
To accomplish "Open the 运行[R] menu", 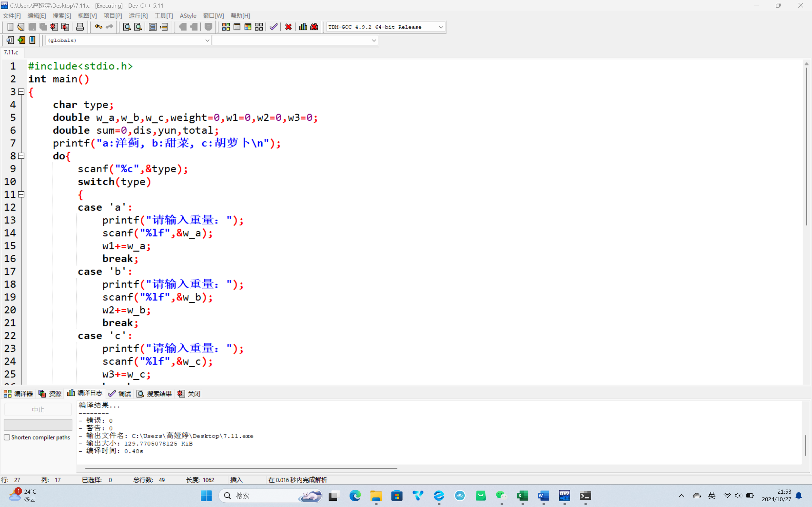I will click(x=138, y=16).
